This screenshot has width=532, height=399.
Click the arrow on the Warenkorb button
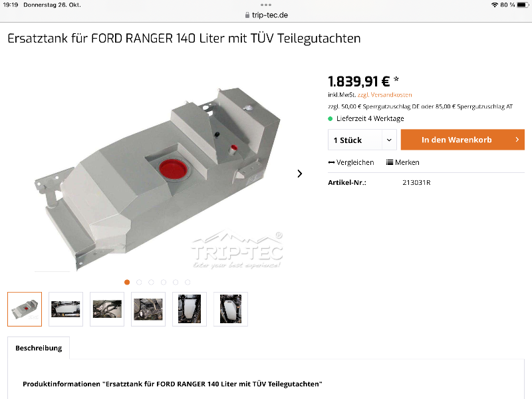coord(517,140)
